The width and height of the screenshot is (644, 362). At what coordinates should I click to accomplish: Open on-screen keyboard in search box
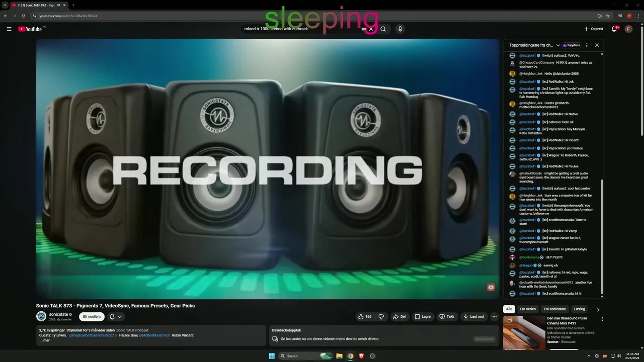pyautogui.click(x=364, y=29)
